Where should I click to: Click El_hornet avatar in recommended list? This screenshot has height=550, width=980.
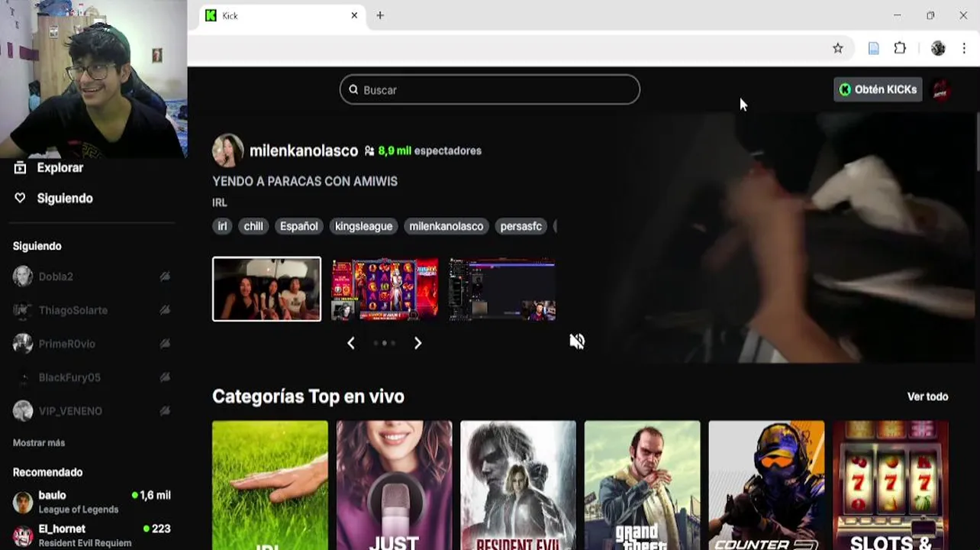click(23, 535)
